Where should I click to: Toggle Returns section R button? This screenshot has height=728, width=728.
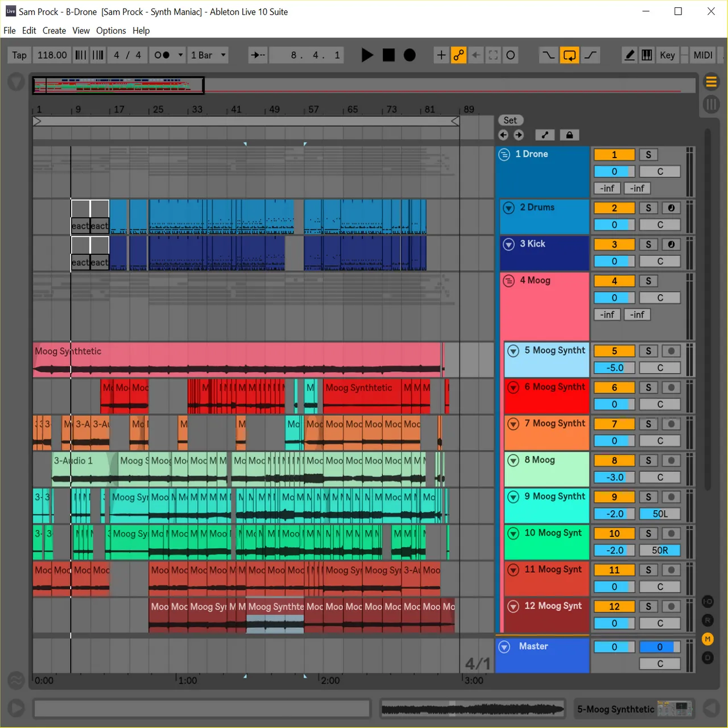point(708,620)
